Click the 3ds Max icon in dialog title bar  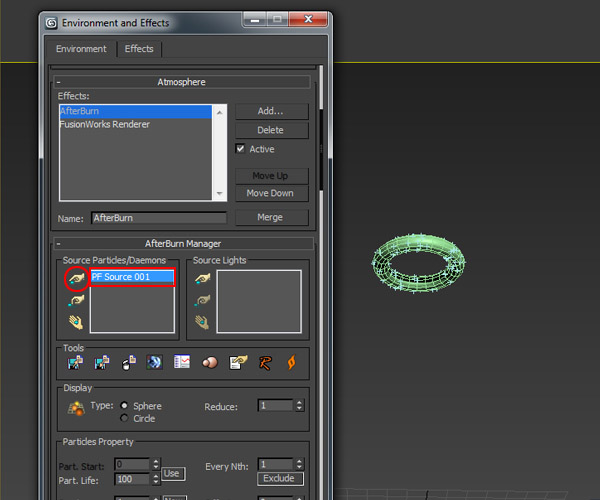pos(51,23)
